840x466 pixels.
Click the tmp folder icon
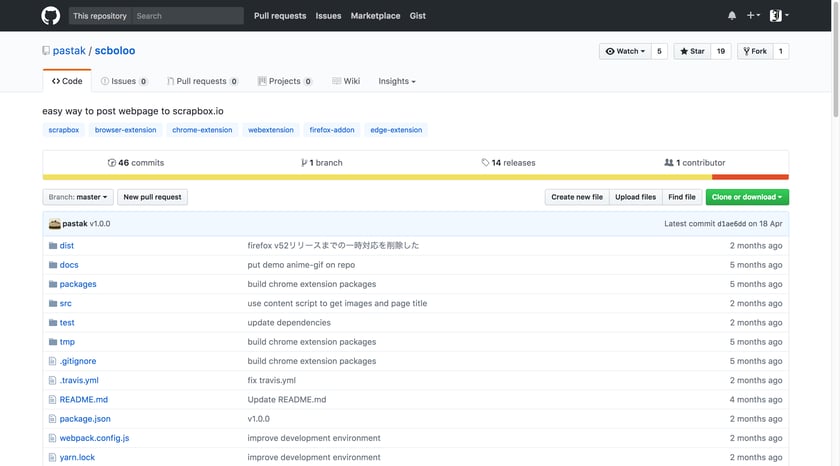tap(52, 342)
